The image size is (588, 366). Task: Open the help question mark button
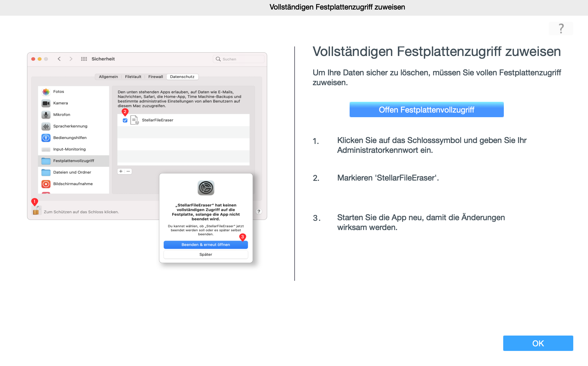click(561, 29)
